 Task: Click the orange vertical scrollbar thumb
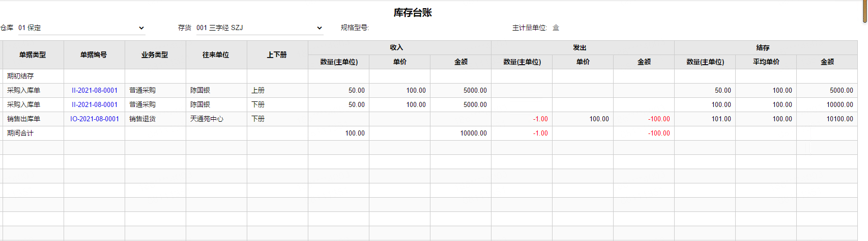pyautogui.click(x=865, y=11)
